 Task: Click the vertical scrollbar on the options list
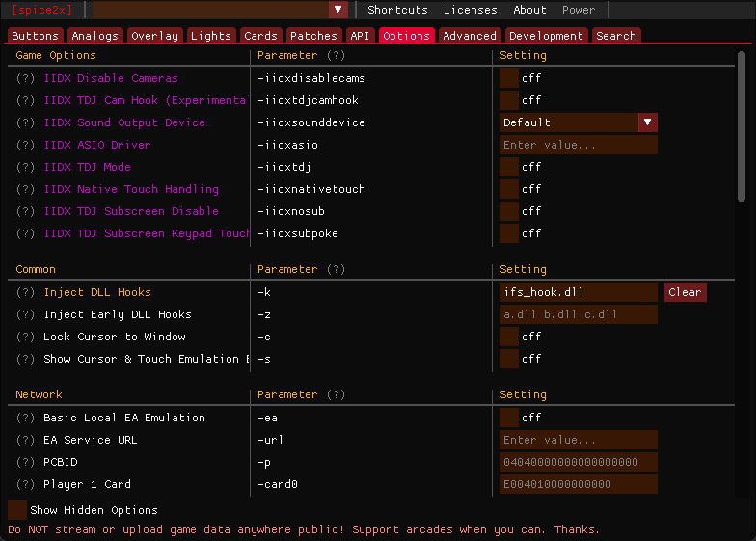[x=741, y=125]
